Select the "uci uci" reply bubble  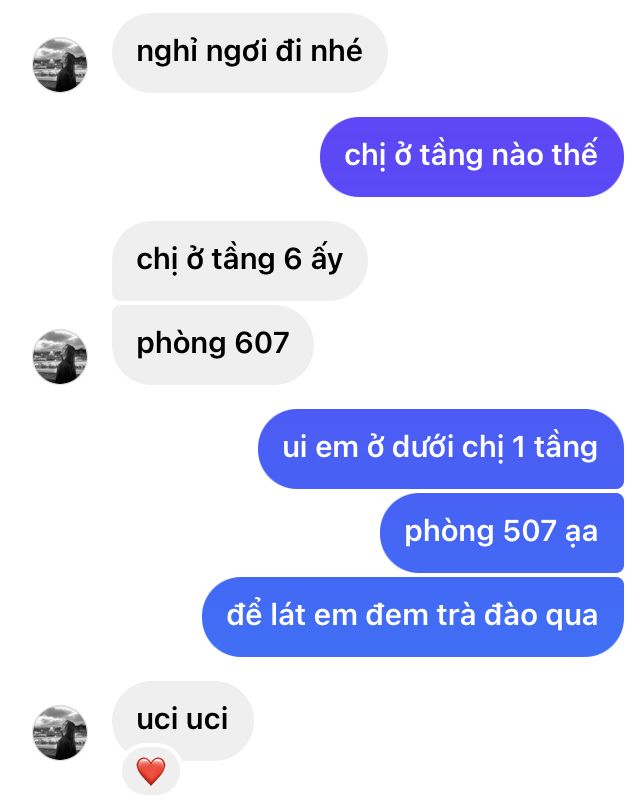click(x=183, y=721)
